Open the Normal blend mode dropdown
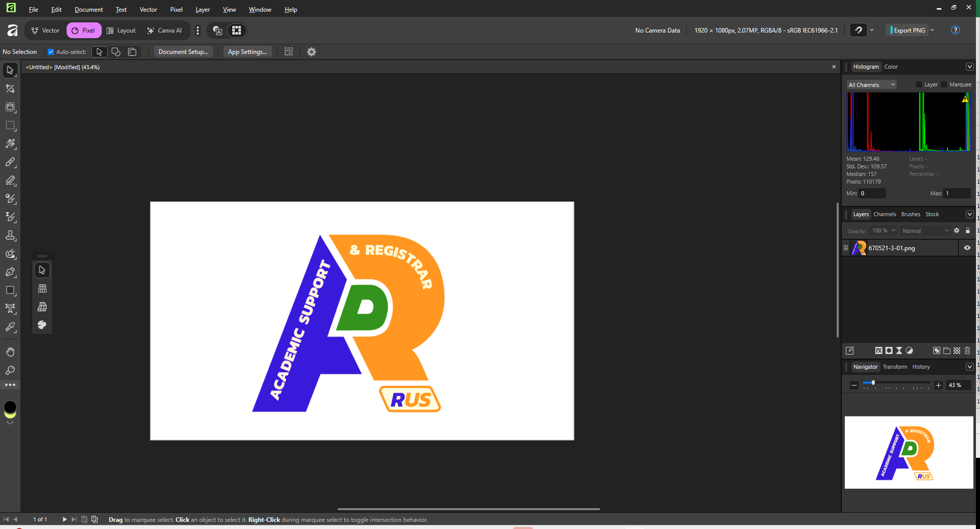 point(925,231)
